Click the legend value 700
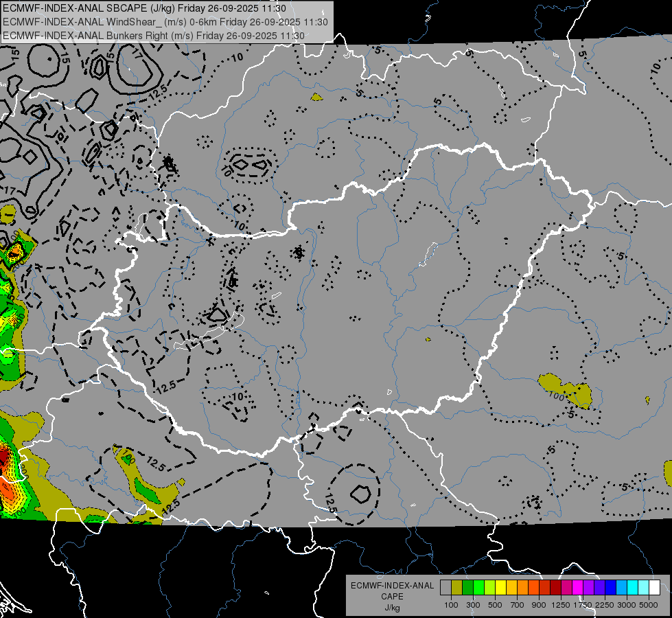The height and width of the screenshot is (618, 672). (x=518, y=605)
